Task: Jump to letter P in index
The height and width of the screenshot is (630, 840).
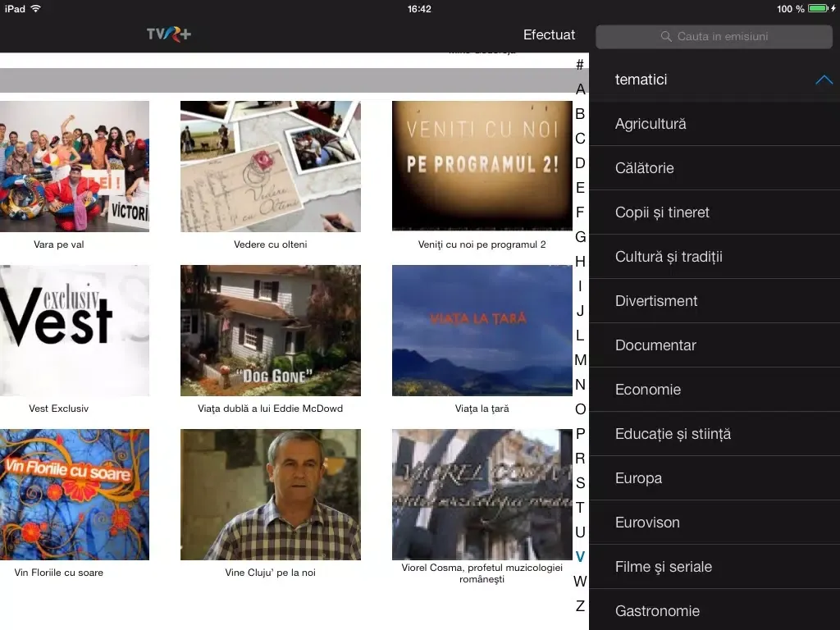Action: [580, 434]
